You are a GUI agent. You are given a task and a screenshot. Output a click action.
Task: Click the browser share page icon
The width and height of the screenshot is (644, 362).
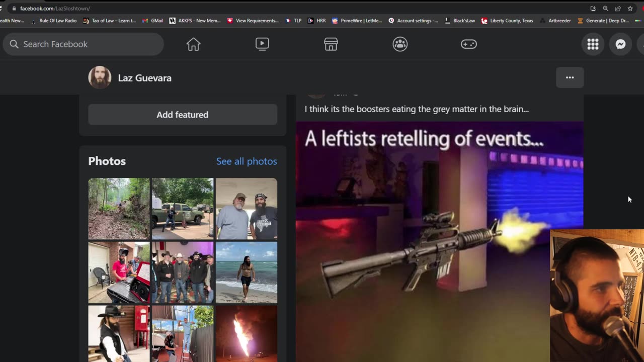[618, 9]
